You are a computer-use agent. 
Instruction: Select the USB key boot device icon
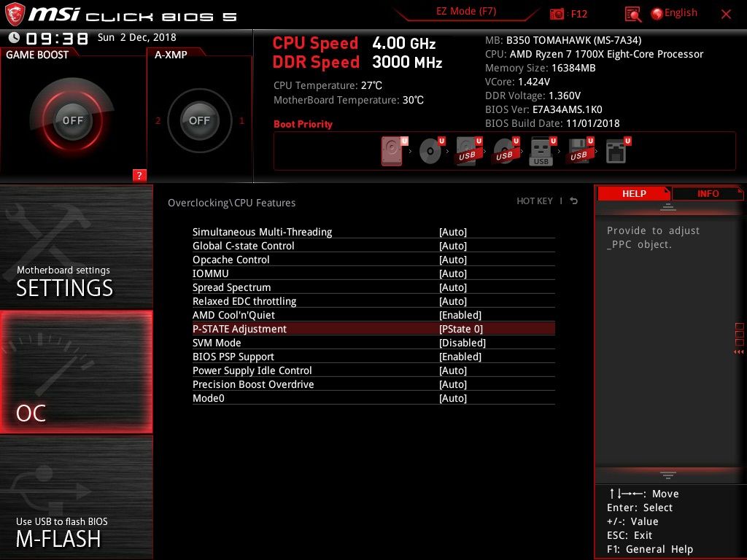[x=543, y=151]
